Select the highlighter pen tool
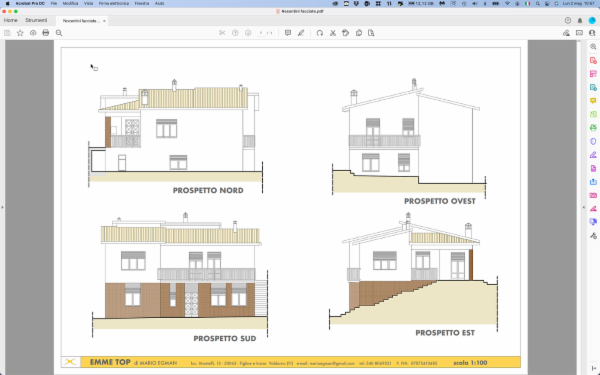This screenshot has width=600, height=375. coord(301,33)
